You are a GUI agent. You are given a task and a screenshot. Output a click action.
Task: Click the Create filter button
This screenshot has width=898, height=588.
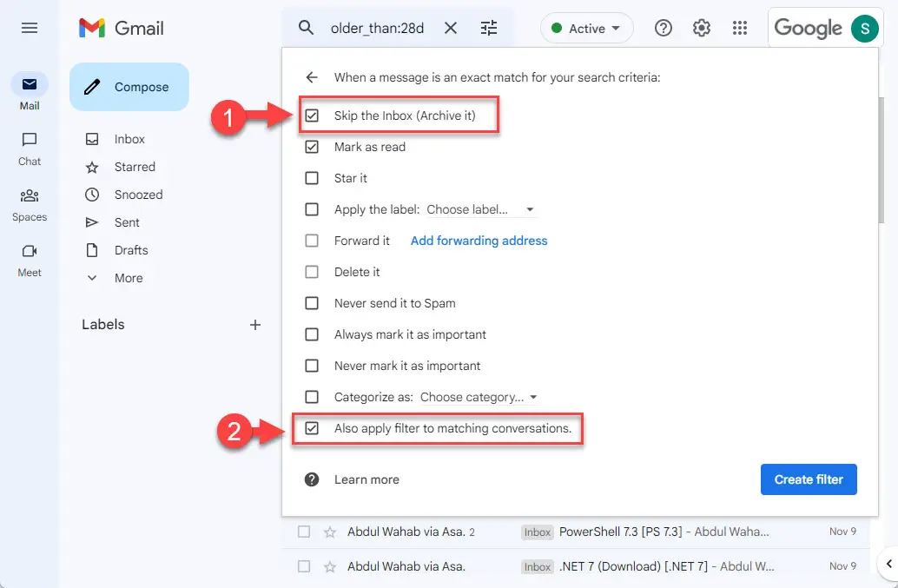click(809, 479)
